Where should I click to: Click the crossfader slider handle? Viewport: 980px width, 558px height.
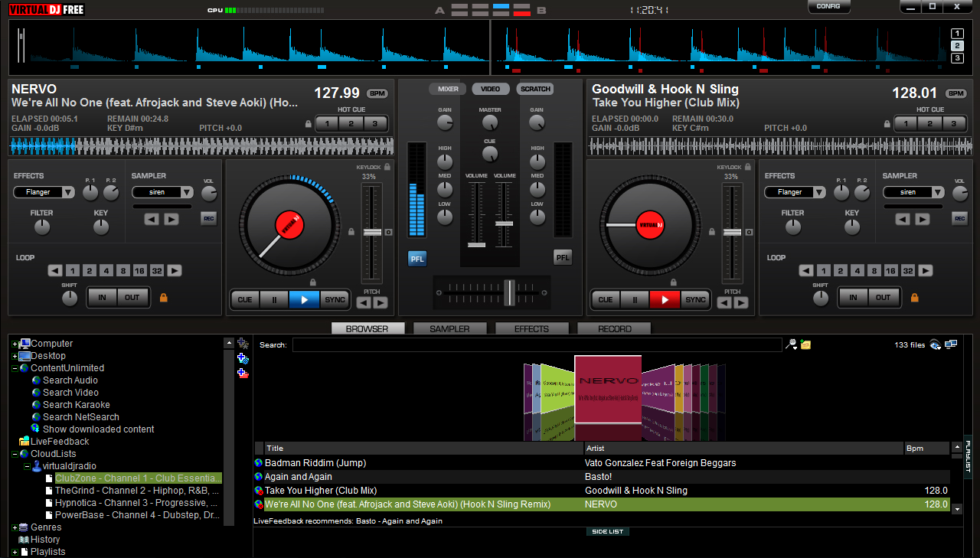[509, 292]
